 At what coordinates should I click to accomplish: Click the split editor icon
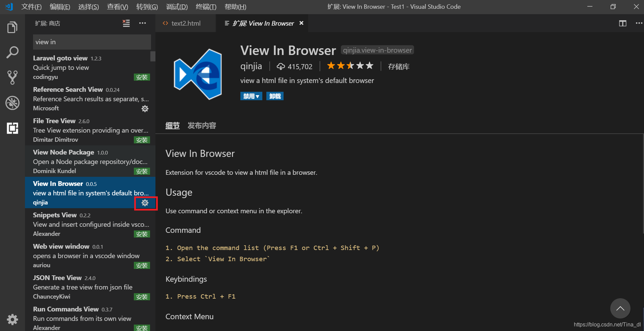click(x=622, y=23)
